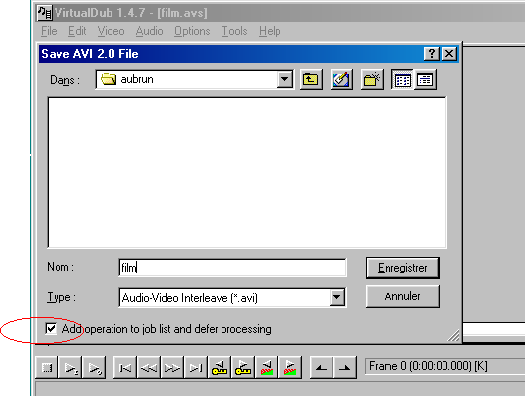Mark the selection start (mark in)
This screenshot has height=397, width=525.
point(321,368)
